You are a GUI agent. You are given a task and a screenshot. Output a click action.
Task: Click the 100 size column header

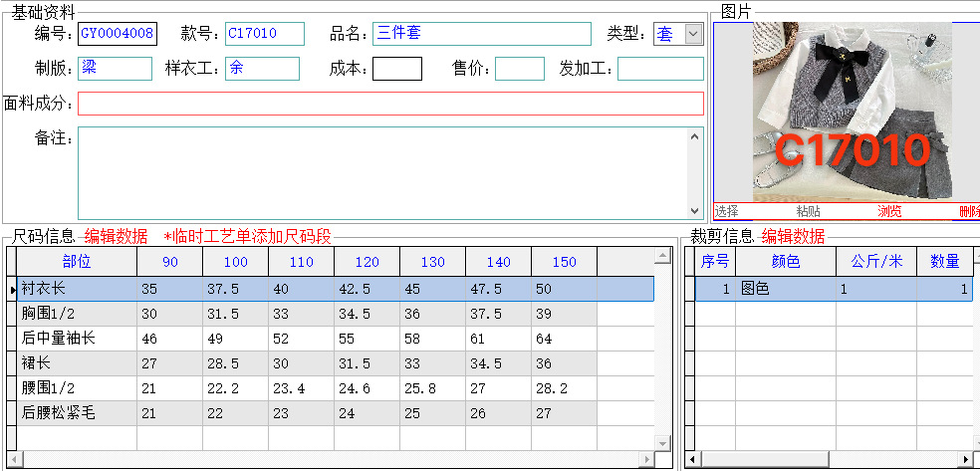point(236,262)
